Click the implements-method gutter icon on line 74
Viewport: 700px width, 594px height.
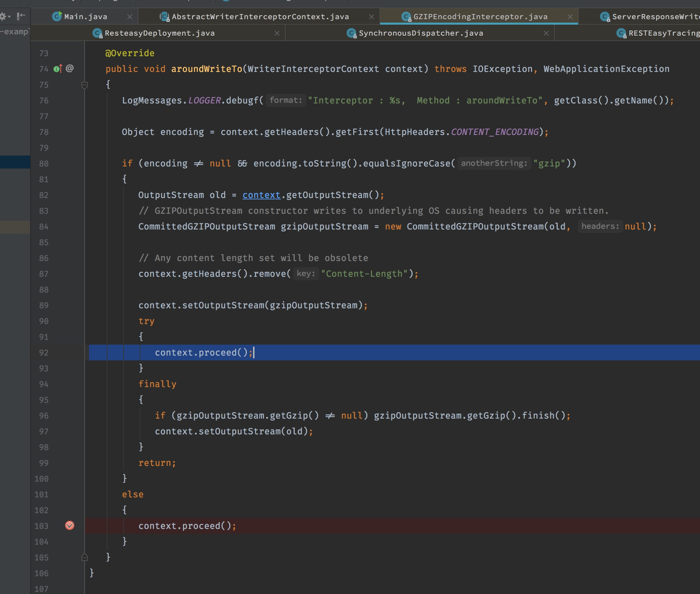[x=58, y=69]
